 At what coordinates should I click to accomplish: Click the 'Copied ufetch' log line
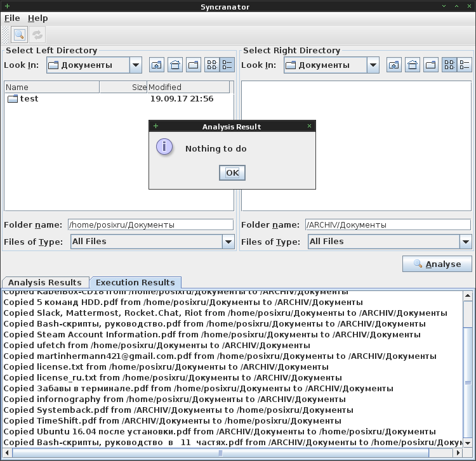157,346
